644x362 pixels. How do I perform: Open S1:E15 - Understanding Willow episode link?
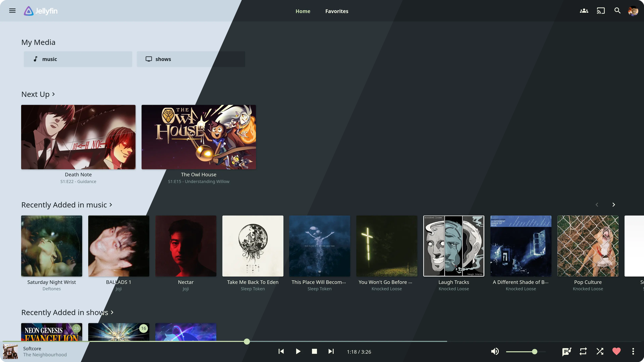[199, 182]
